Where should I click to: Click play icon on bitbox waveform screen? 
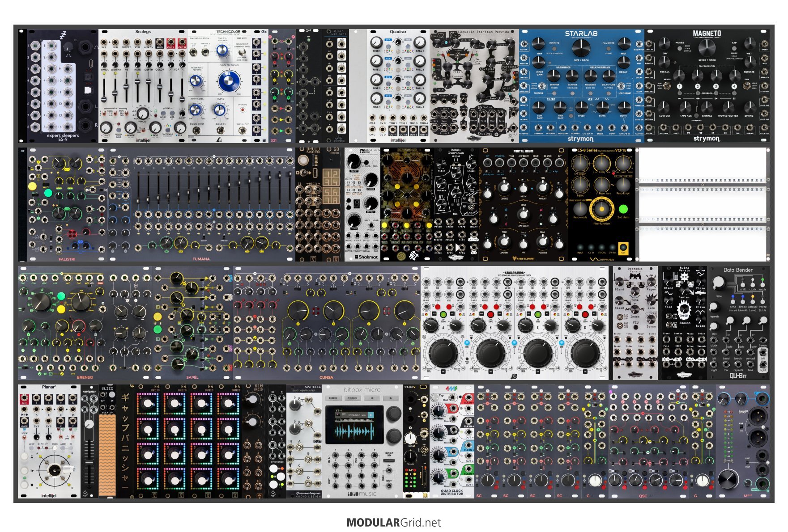pos(371,415)
